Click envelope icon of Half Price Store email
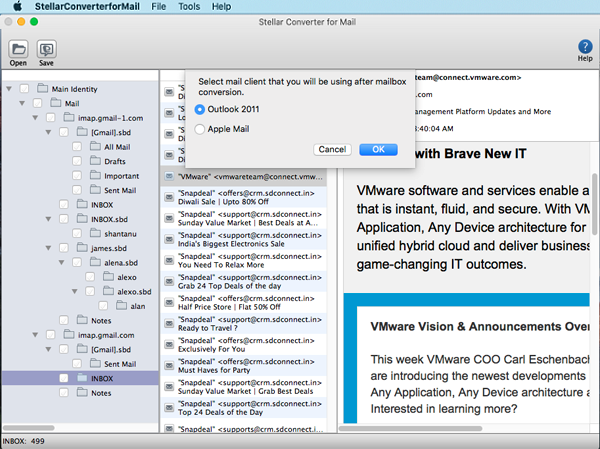The height and width of the screenshot is (449, 600). click(169, 302)
